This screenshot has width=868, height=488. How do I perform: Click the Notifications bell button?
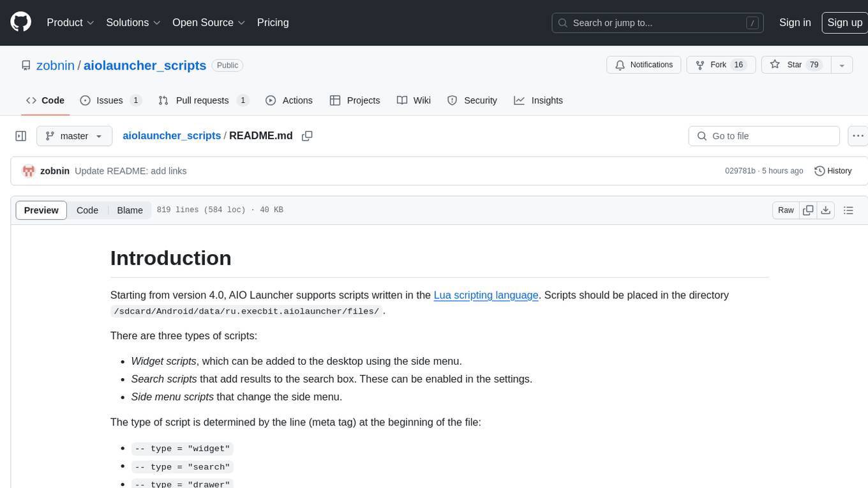pos(644,65)
